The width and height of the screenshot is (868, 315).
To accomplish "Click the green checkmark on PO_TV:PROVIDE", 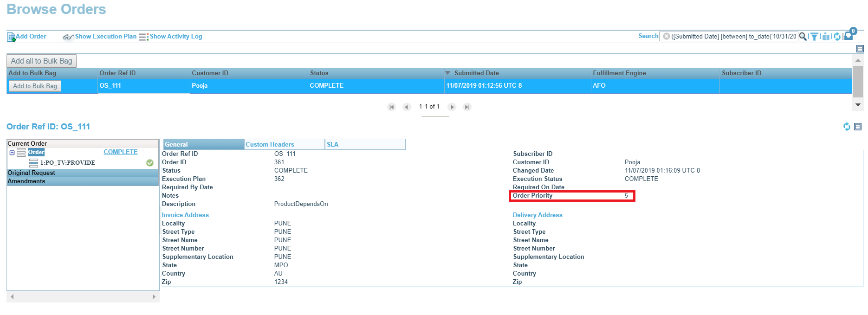I will [150, 163].
